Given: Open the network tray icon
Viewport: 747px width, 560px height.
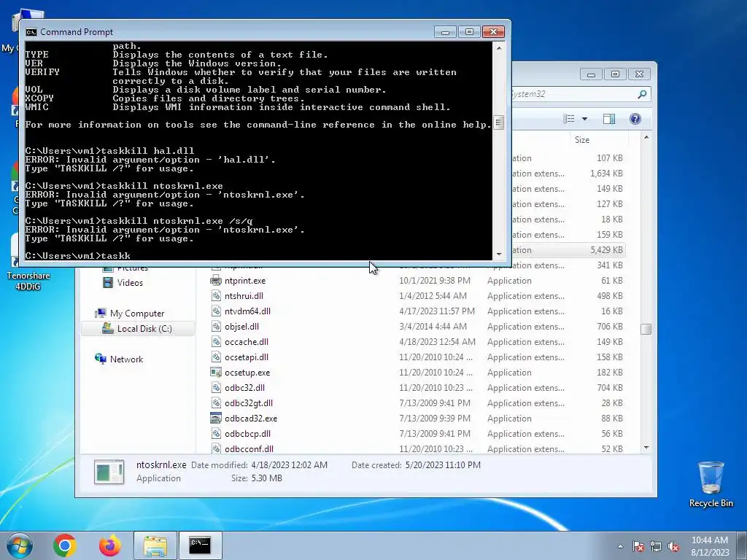Looking at the screenshot, I should pos(656,546).
